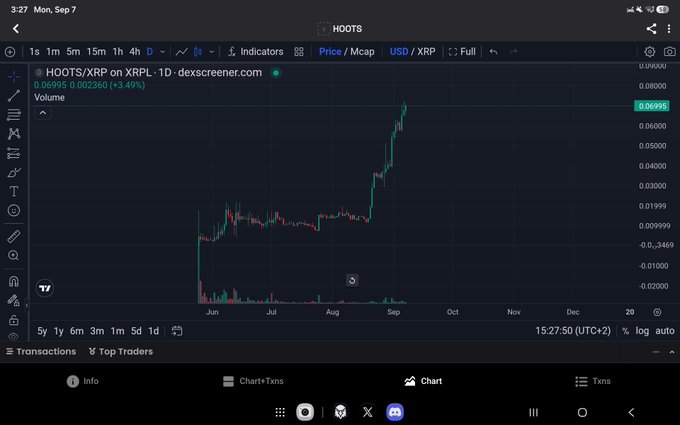Viewport: 680px width, 425px height.
Task: Add a symbol with the plus-circle icon
Action: click(10, 52)
